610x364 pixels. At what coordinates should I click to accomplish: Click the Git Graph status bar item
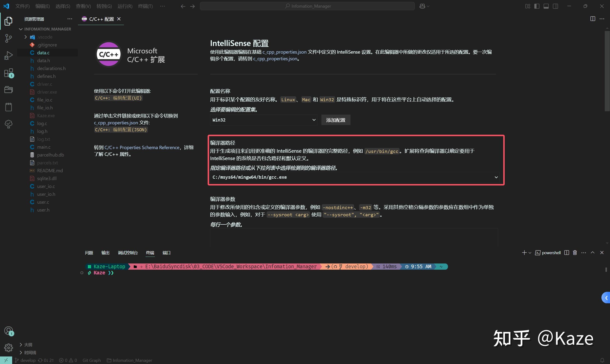[92, 360]
